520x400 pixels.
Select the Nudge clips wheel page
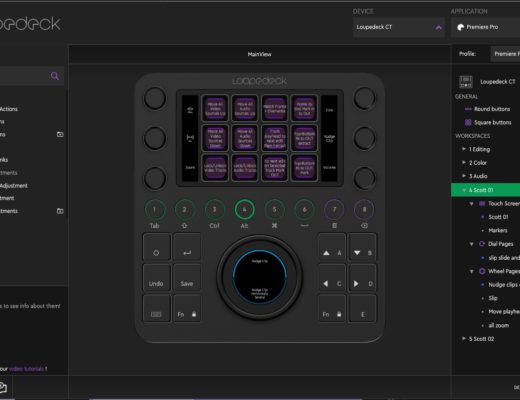[x=504, y=285]
